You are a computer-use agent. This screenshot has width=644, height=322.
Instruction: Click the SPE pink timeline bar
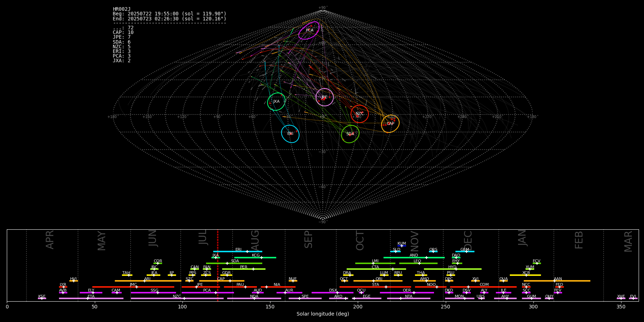click(x=305, y=298)
